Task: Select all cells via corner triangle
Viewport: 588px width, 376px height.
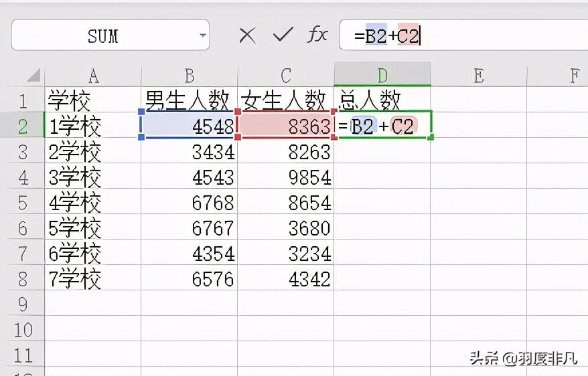Action: click(x=33, y=75)
